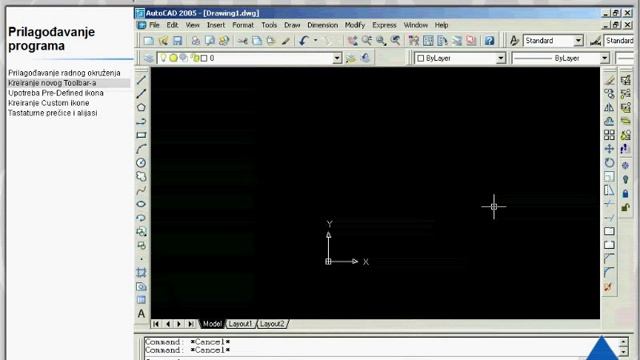Viewport: 640px width, 360px height.
Task: Open 'Tastaturne prečice i alijasi' lesson link
Action: (x=53, y=113)
